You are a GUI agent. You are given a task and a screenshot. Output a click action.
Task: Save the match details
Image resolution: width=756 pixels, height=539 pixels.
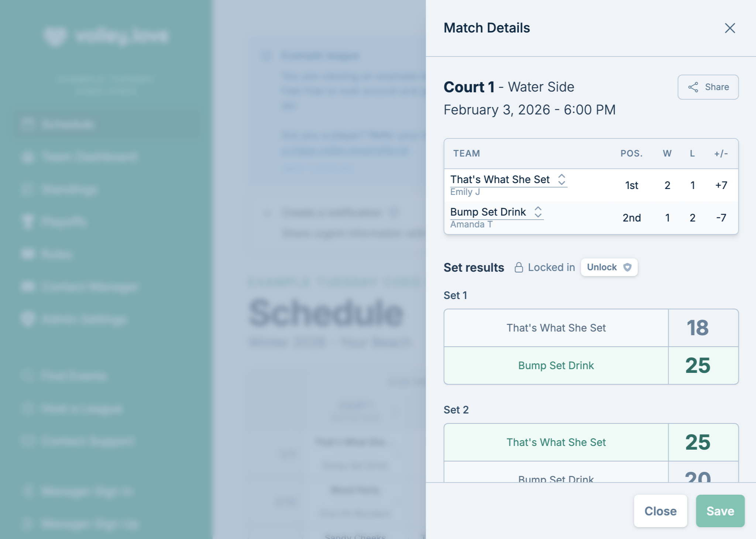click(720, 511)
